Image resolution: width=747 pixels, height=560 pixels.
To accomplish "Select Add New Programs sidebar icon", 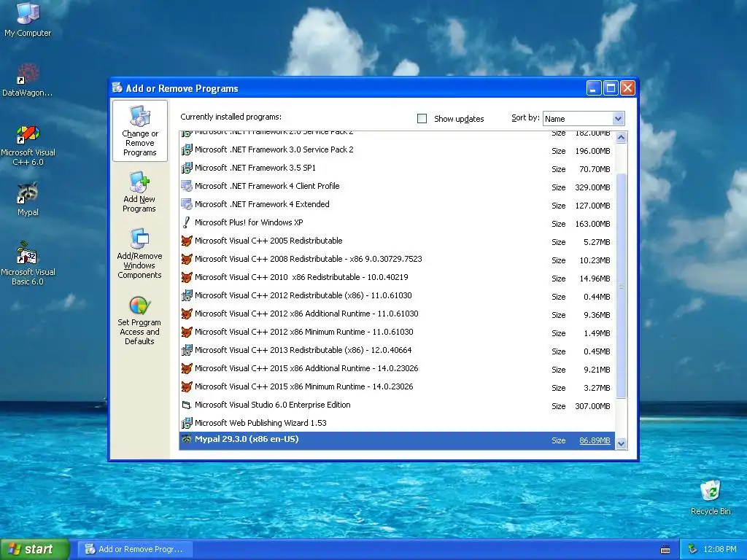I will click(x=139, y=192).
